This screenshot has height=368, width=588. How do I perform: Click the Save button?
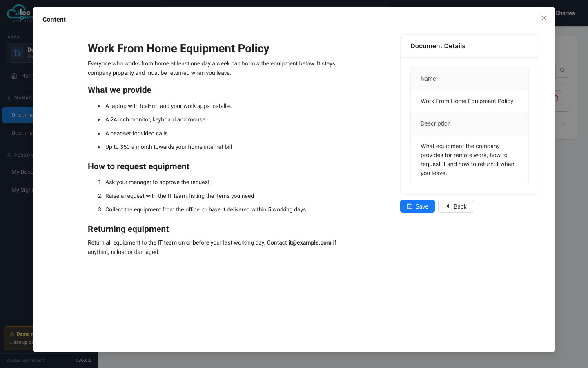(417, 206)
